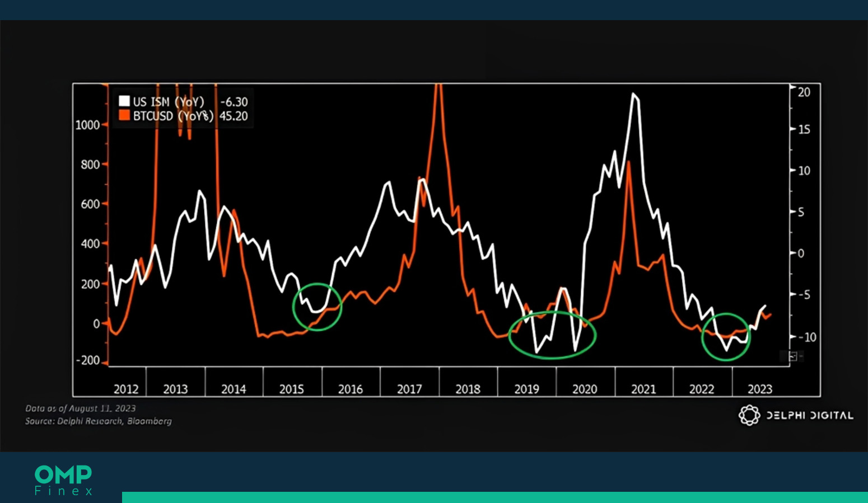Click the Delphi Digital logo icon
The width and height of the screenshot is (868, 503).
pyautogui.click(x=749, y=415)
